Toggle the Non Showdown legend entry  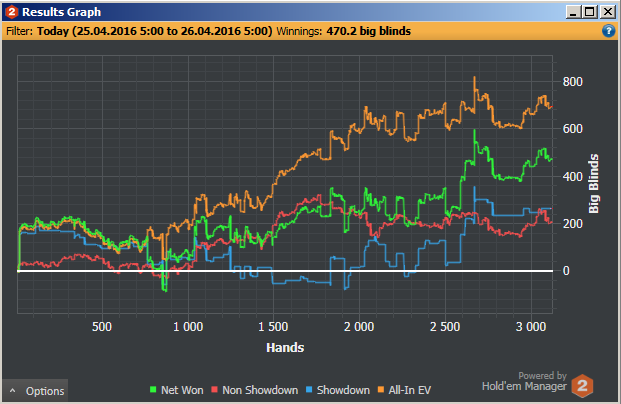pos(255,390)
